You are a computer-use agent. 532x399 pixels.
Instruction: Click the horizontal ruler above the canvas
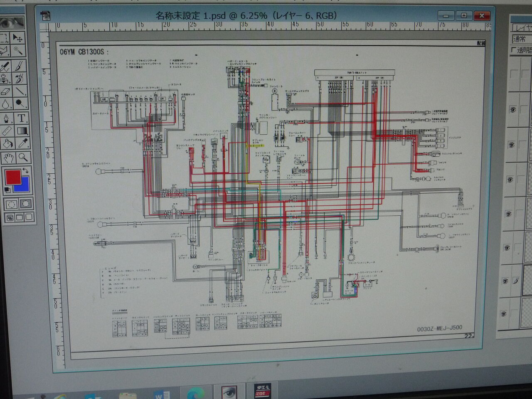pos(270,26)
